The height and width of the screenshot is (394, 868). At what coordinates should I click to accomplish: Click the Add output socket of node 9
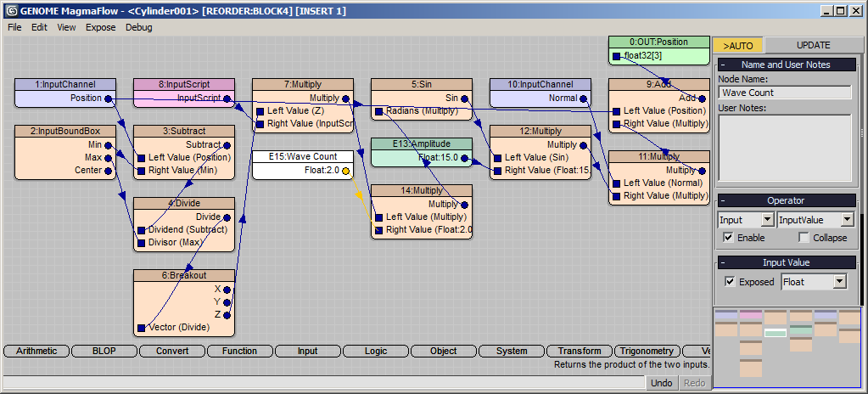click(702, 98)
